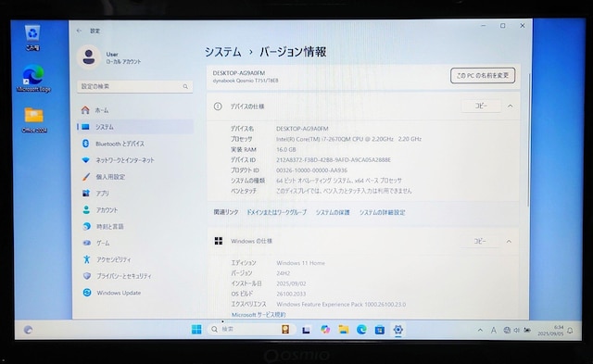The height and width of the screenshot is (364, 593).
Task: Copy Windows specifications with コピー button
Action: [480, 241]
